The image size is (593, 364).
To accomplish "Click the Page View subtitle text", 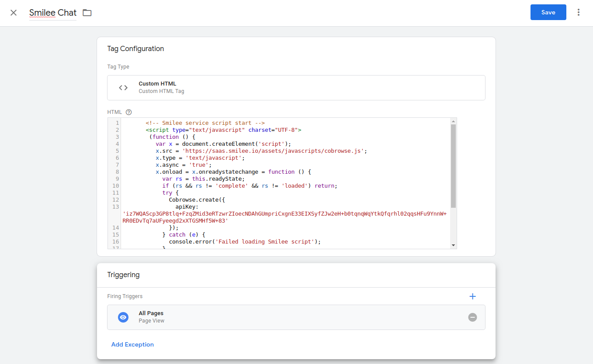I will (x=152, y=321).
